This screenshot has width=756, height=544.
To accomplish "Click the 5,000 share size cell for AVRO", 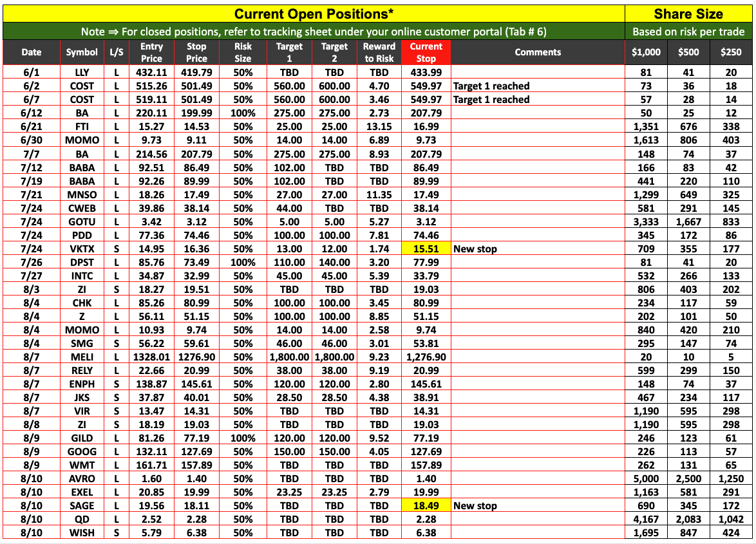I will pyautogui.click(x=646, y=478).
